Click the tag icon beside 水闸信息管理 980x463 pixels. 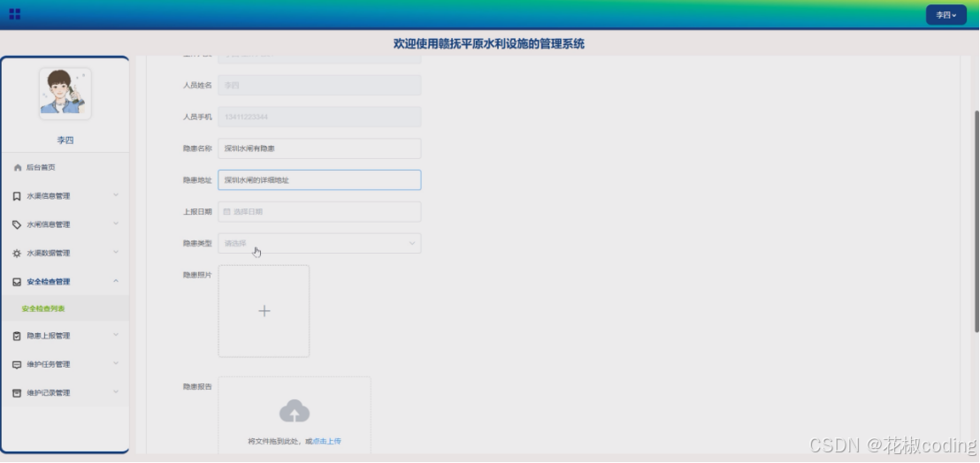17,224
